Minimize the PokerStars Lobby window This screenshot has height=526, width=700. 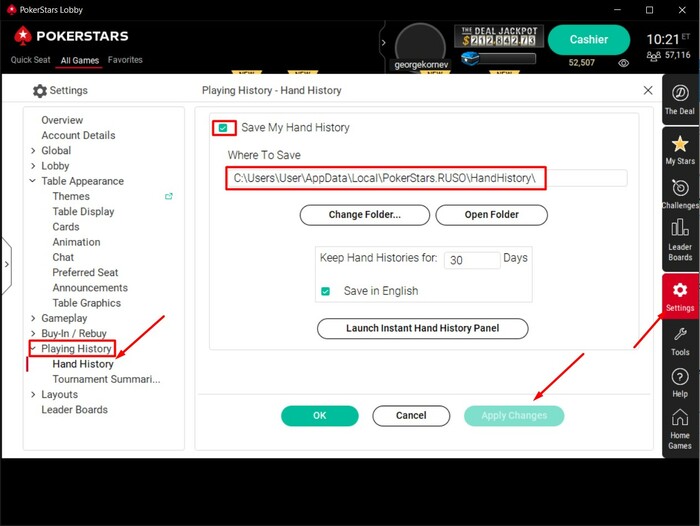[x=617, y=10]
